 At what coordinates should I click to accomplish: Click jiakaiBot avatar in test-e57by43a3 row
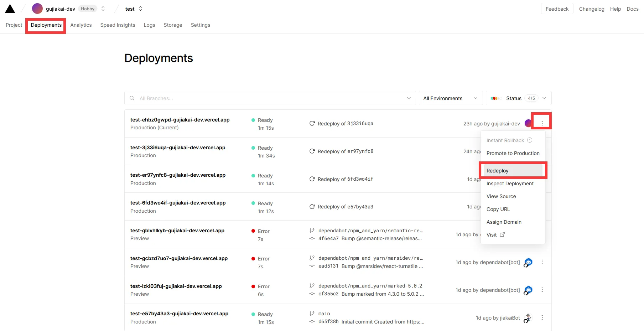pyautogui.click(x=528, y=318)
